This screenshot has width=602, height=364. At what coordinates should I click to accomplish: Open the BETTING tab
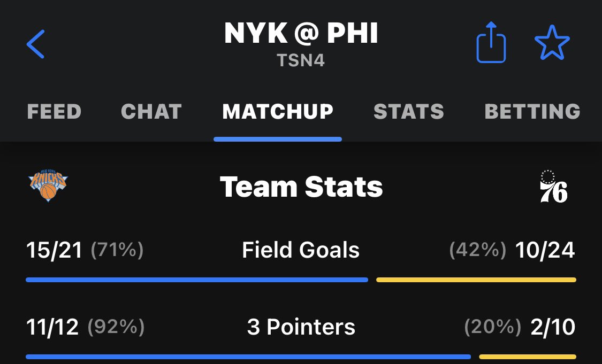coord(532,112)
